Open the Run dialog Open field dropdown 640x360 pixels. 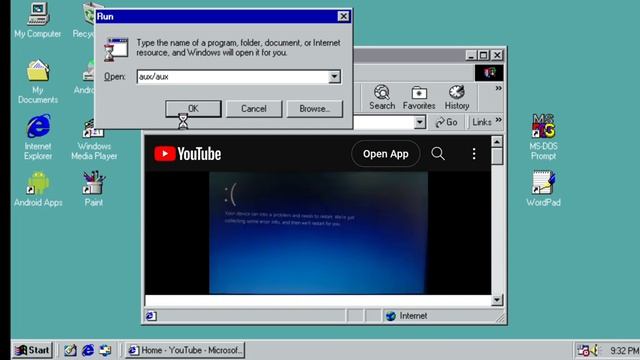tap(334, 76)
